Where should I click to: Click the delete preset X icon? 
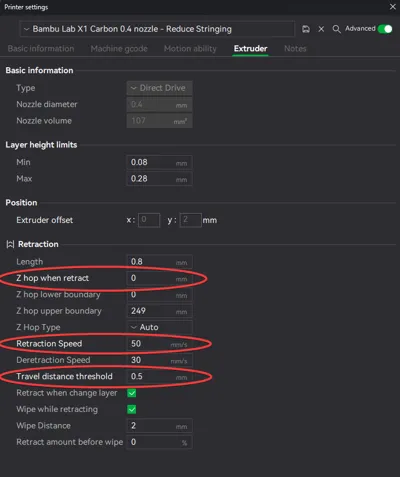(321, 29)
